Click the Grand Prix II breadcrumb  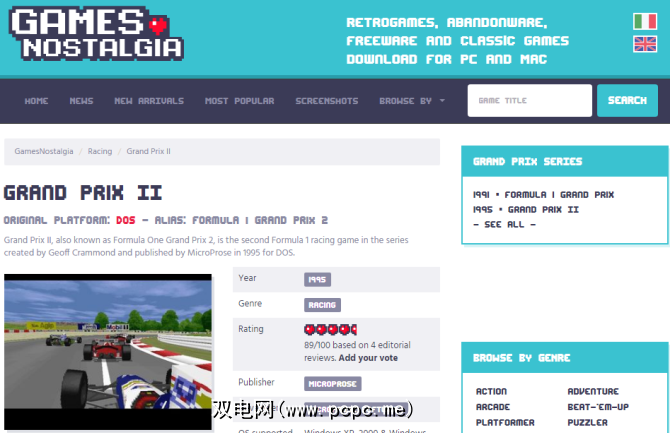coord(148,151)
